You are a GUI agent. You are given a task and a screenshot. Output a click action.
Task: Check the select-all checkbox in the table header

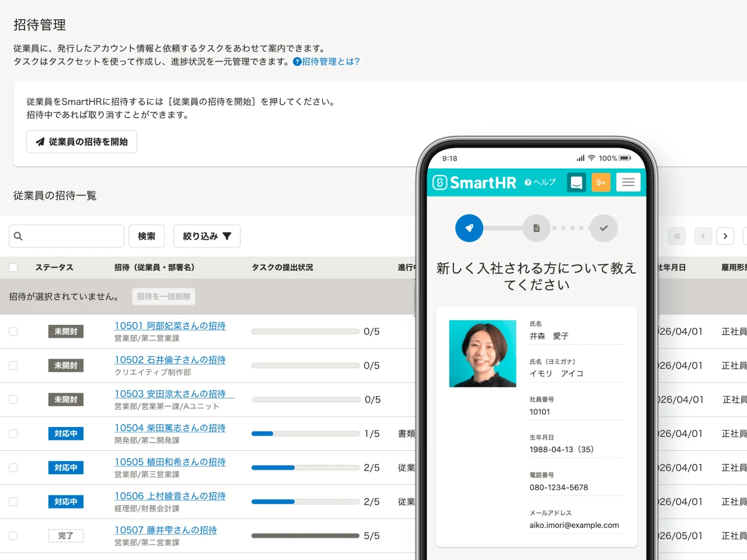[13, 267]
